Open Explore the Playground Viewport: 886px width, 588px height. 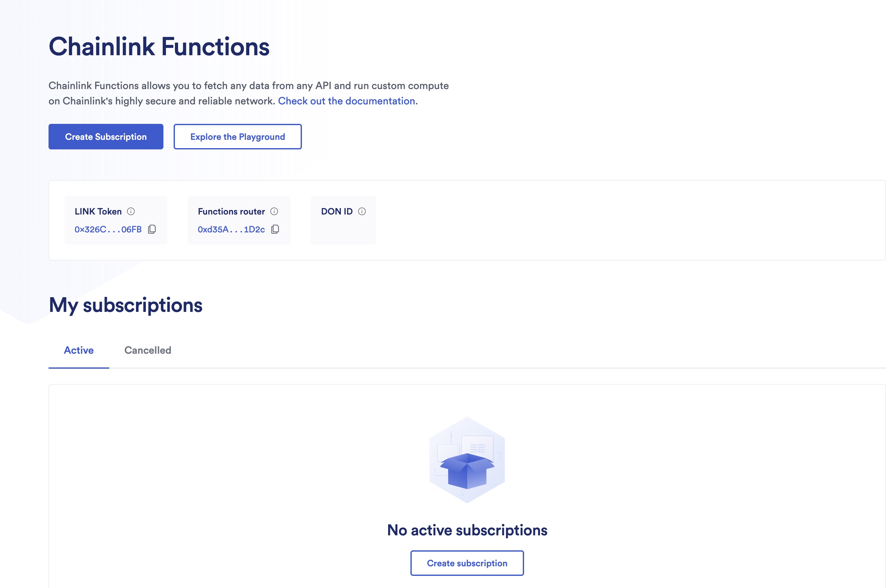(237, 137)
